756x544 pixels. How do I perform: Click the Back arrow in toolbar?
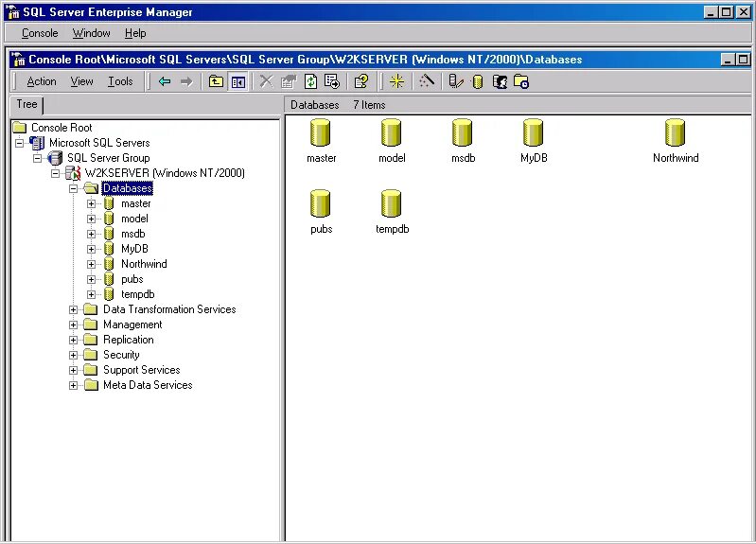165,81
